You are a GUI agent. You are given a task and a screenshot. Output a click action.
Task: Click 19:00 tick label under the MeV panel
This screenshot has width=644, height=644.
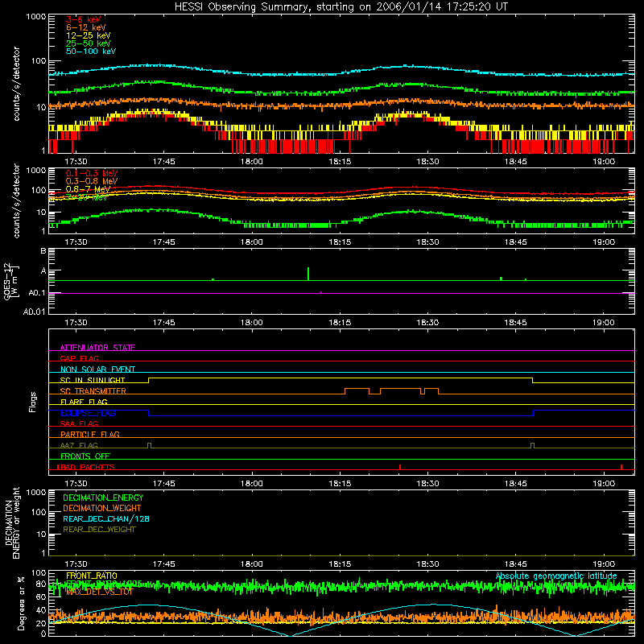click(x=604, y=242)
